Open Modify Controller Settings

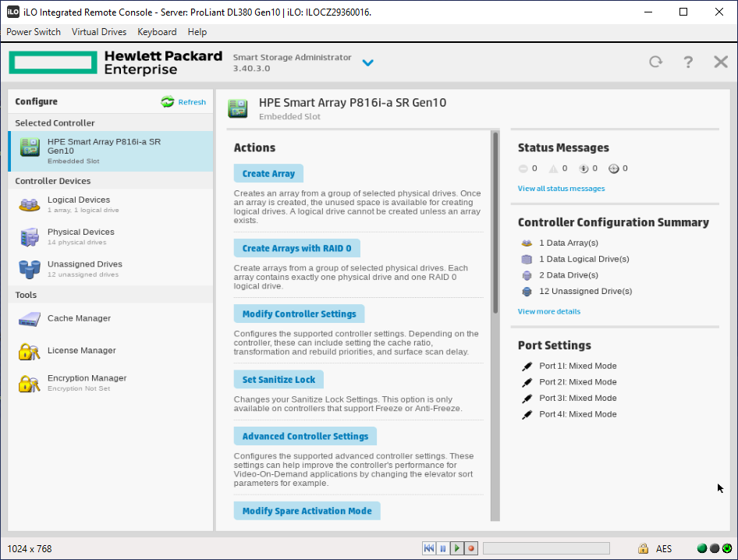click(300, 314)
